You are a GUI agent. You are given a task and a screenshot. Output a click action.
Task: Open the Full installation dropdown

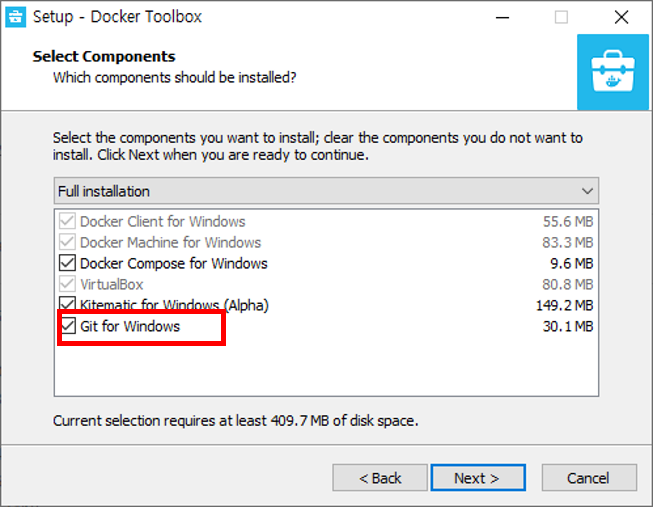[326, 191]
